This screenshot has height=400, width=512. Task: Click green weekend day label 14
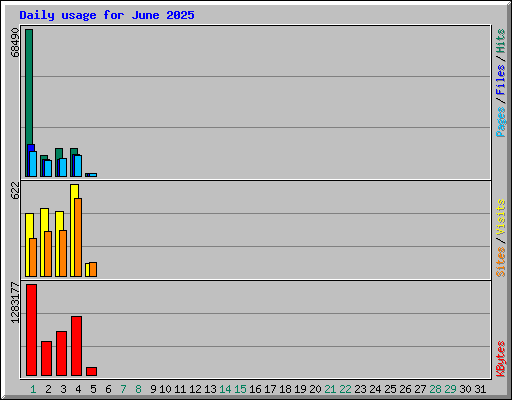click(225, 389)
